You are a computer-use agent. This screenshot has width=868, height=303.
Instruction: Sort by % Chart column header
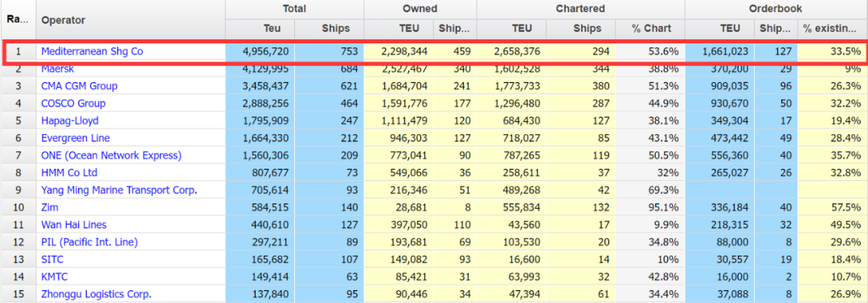650,29
